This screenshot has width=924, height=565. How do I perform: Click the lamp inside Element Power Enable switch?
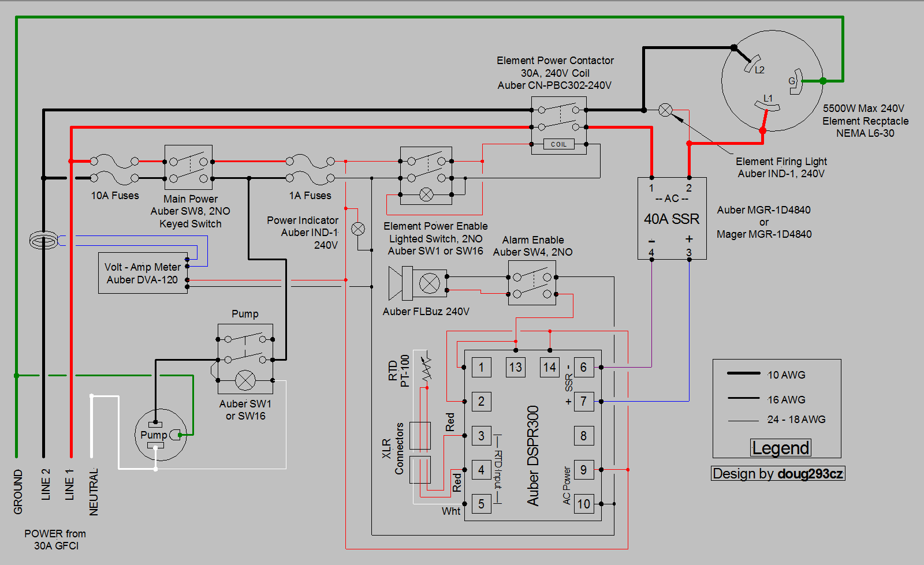426,194
